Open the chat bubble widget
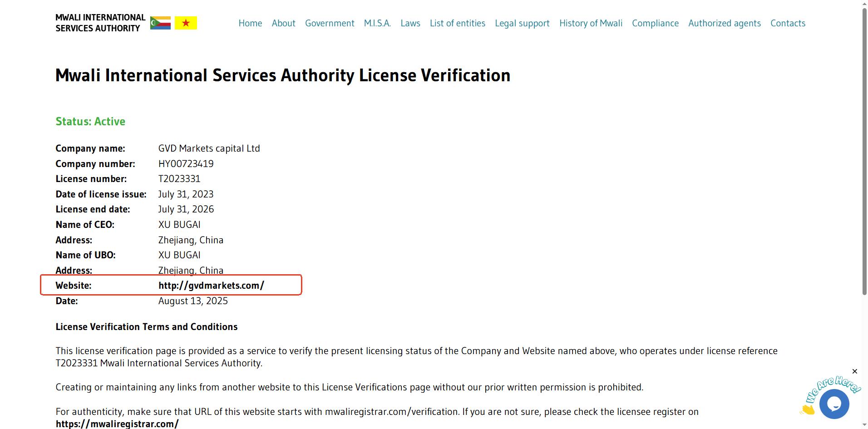 pos(834,404)
